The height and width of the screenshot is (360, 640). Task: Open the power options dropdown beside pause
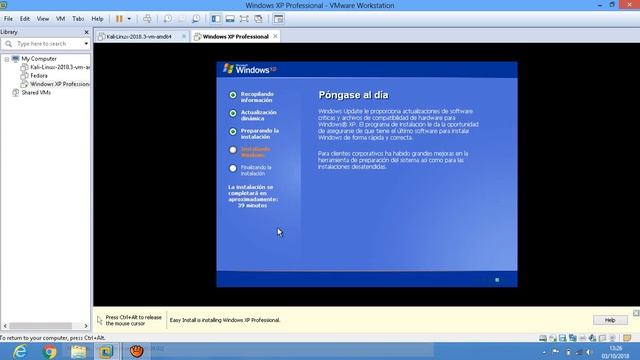click(x=129, y=19)
